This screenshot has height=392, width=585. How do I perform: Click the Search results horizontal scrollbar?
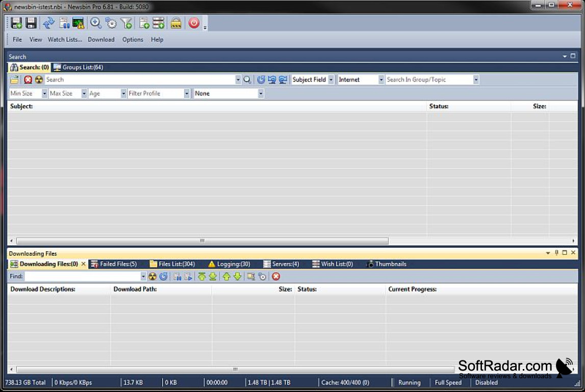point(202,241)
